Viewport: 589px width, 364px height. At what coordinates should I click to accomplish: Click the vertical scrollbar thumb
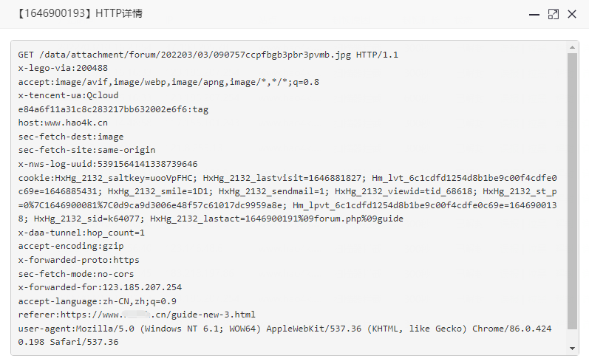(572, 191)
